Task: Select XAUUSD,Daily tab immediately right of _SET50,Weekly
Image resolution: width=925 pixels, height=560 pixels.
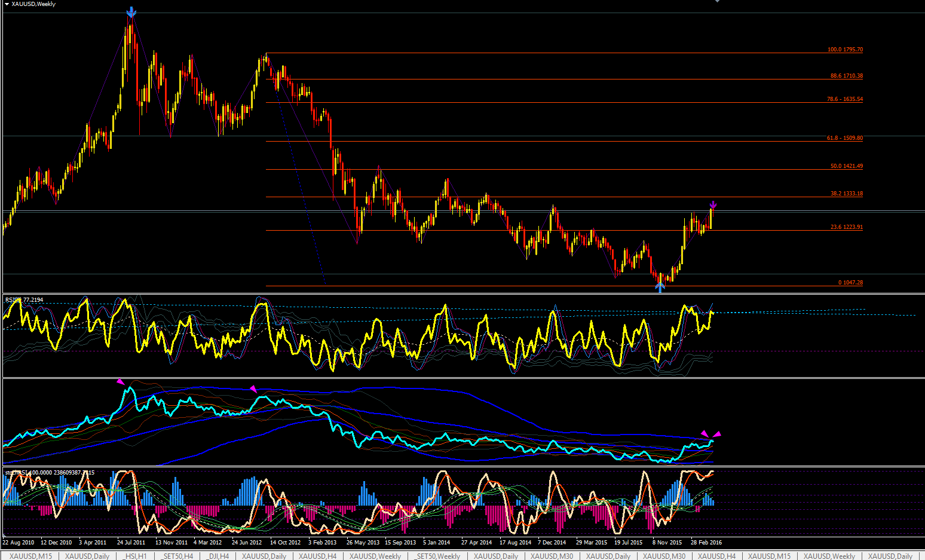Action: pos(496,556)
